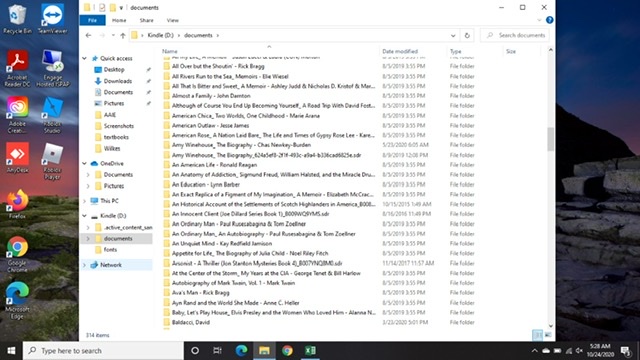The image size is (640, 360).
Task: Expand the ribbon with chevron
Action: coord(539,20)
